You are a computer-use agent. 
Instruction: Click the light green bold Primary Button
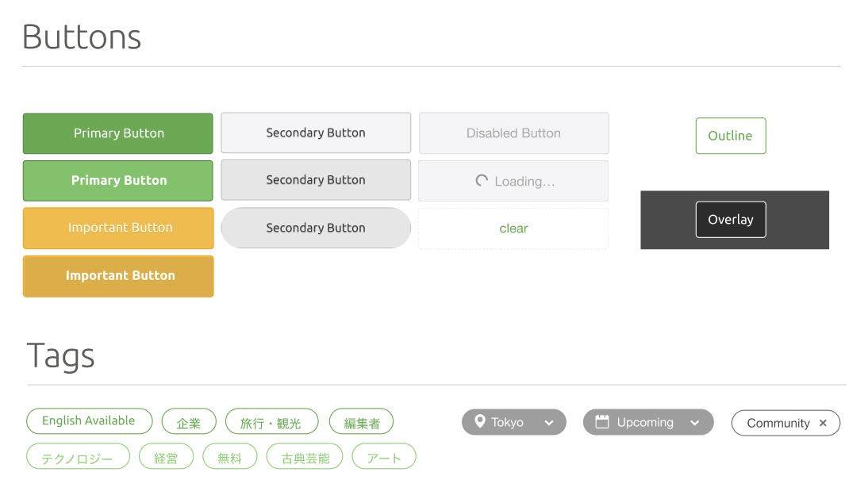pos(118,180)
